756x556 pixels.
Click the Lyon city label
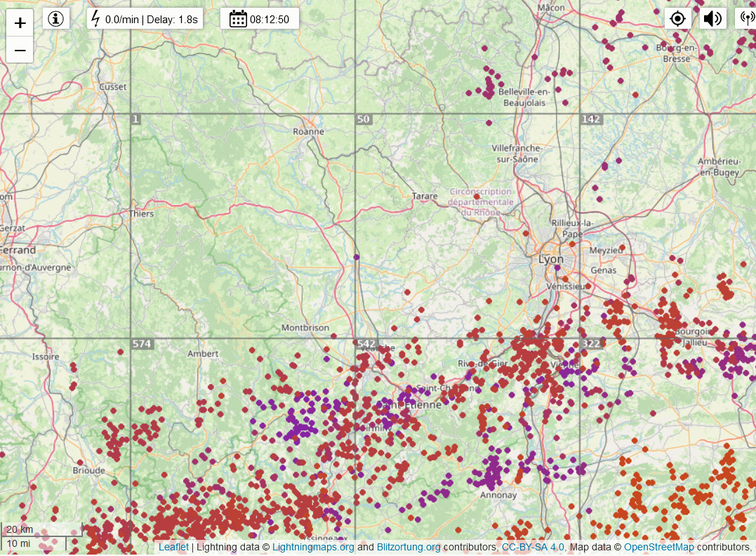coord(550,259)
